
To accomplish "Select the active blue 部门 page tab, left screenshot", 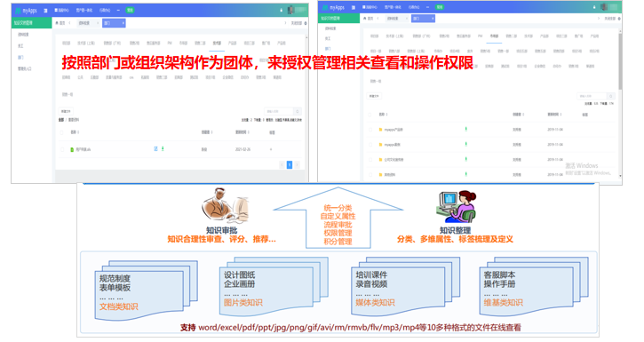I will coord(114,23).
